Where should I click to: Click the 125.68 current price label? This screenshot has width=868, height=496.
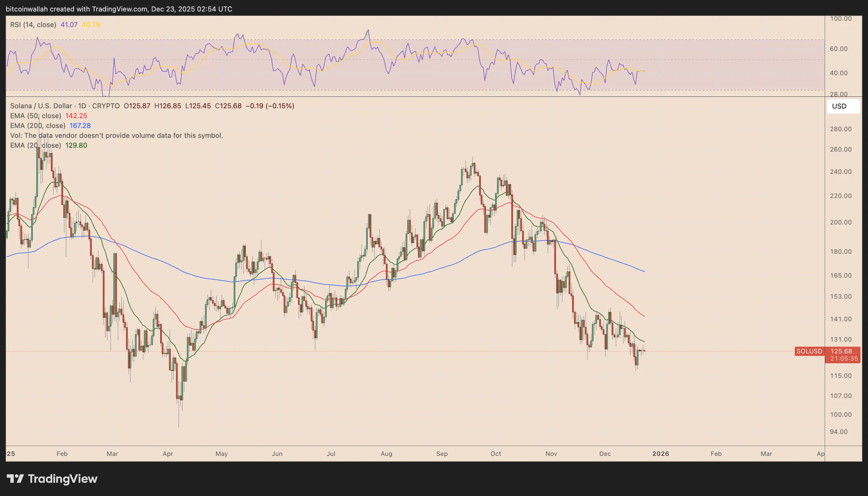tap(841, 351)
